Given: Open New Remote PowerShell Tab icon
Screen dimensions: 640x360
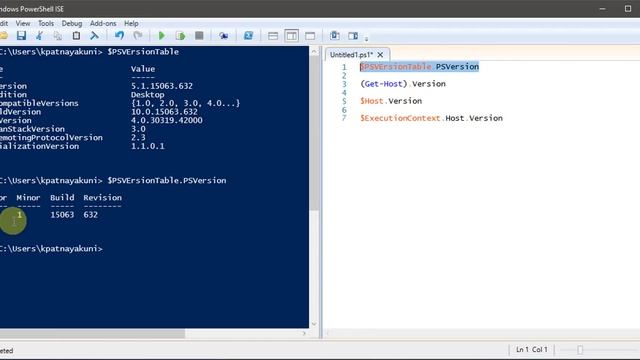Looking at the screenshot, I should (223, 36).
